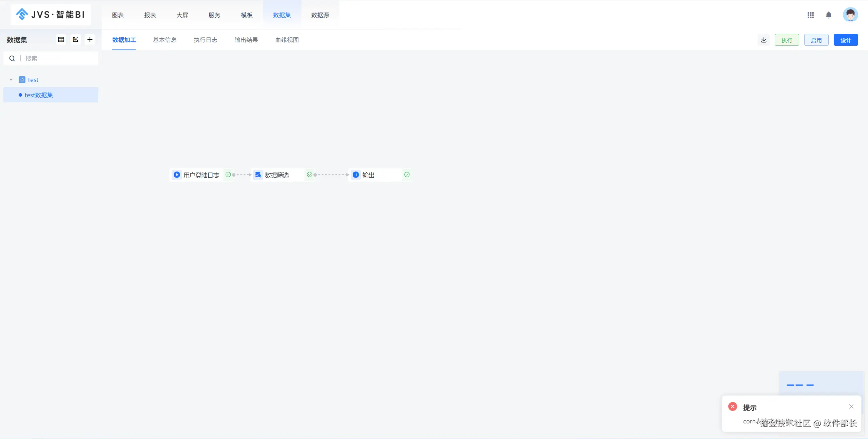Select the 数据筛选 filter node
Viewport: 868px width, 439px height.
click(276, 175)
